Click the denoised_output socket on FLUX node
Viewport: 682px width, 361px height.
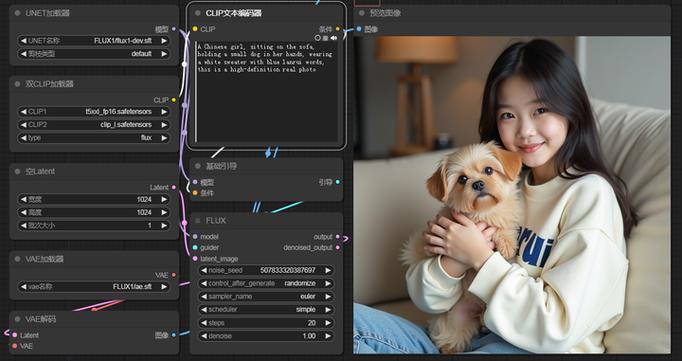point(338,247)
